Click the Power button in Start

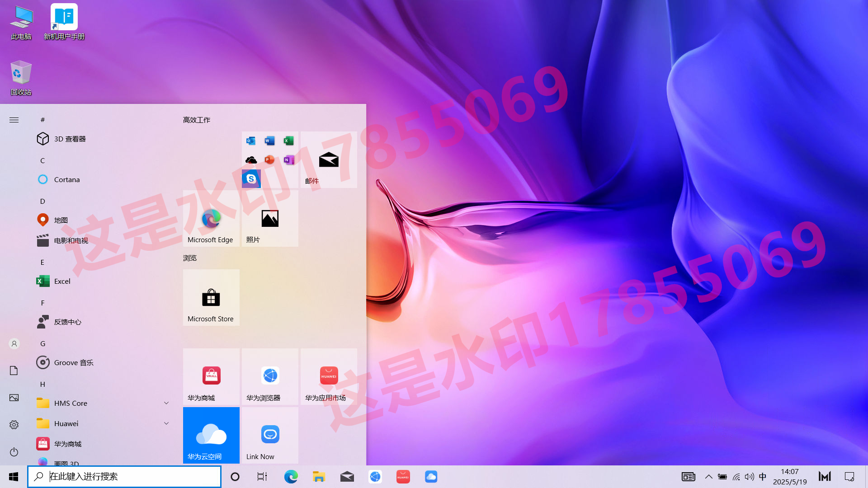click(x=14, y=452)
